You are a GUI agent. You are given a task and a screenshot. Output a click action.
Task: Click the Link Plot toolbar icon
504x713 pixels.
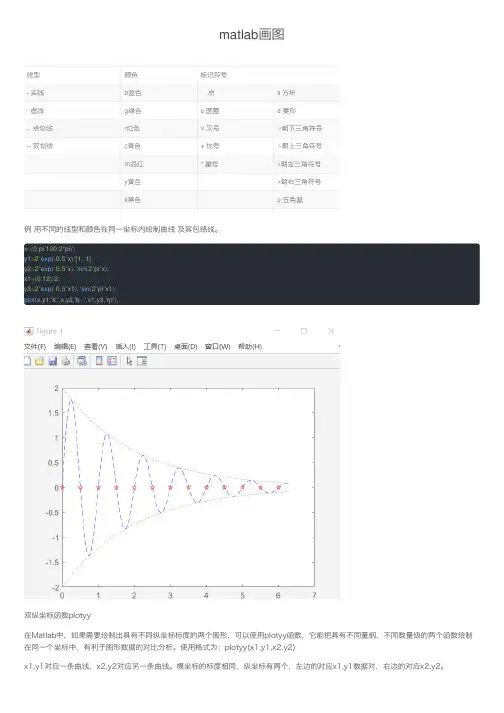[82, 361]
